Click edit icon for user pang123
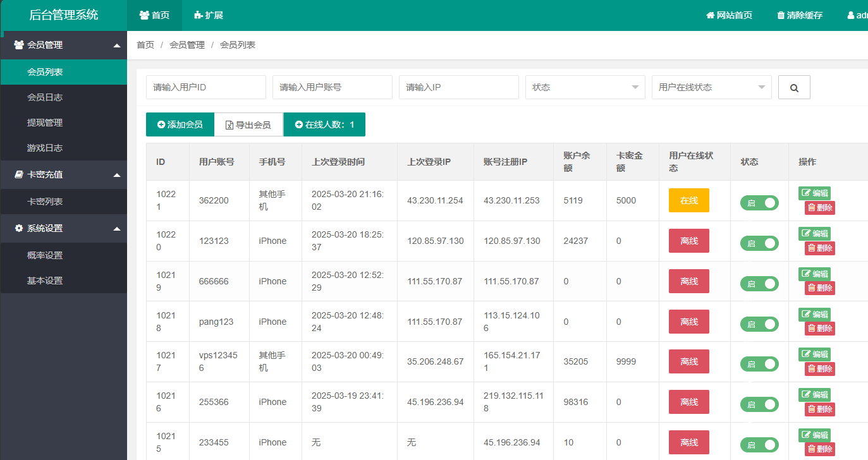Viewport: 868px width, 460px height. coord(814,314)
